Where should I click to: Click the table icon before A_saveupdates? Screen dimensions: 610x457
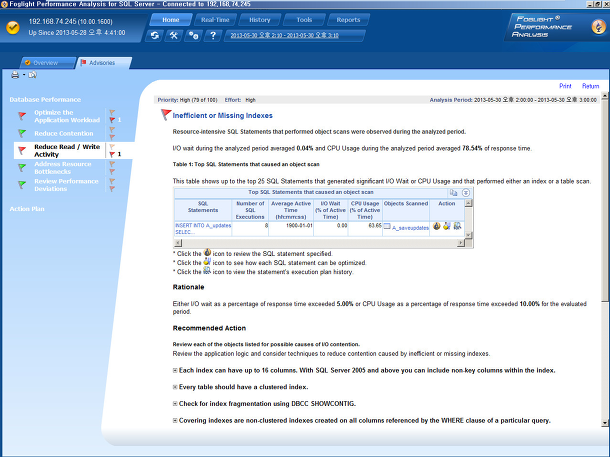pyautogui.click(x=387, y=226)
